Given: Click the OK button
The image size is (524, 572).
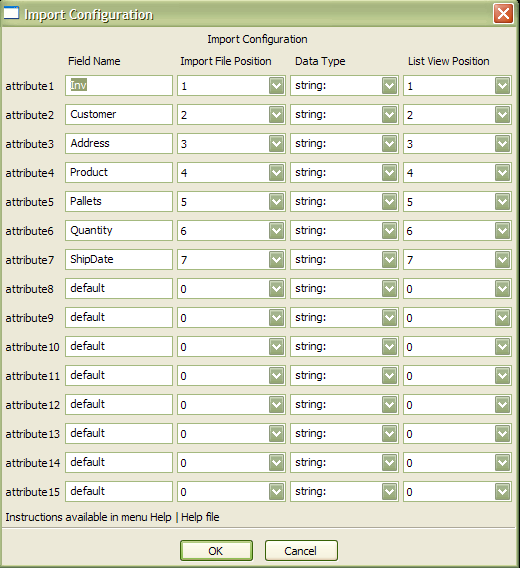Looking at the screenshot, I should click(216, 550).
